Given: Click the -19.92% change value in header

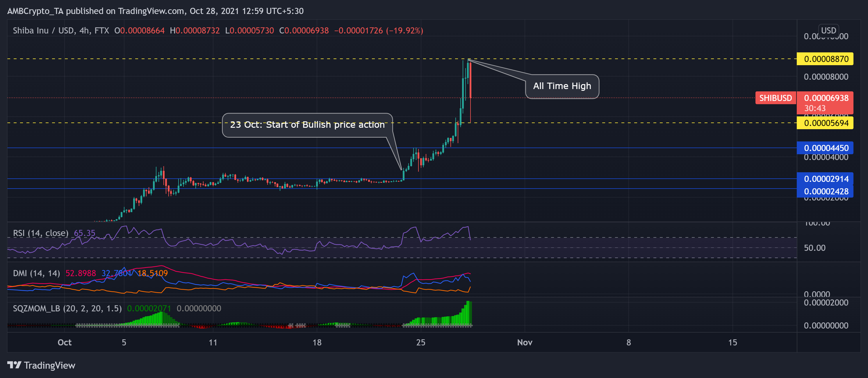Looking at the screenshot, I should tap(404, 31).
